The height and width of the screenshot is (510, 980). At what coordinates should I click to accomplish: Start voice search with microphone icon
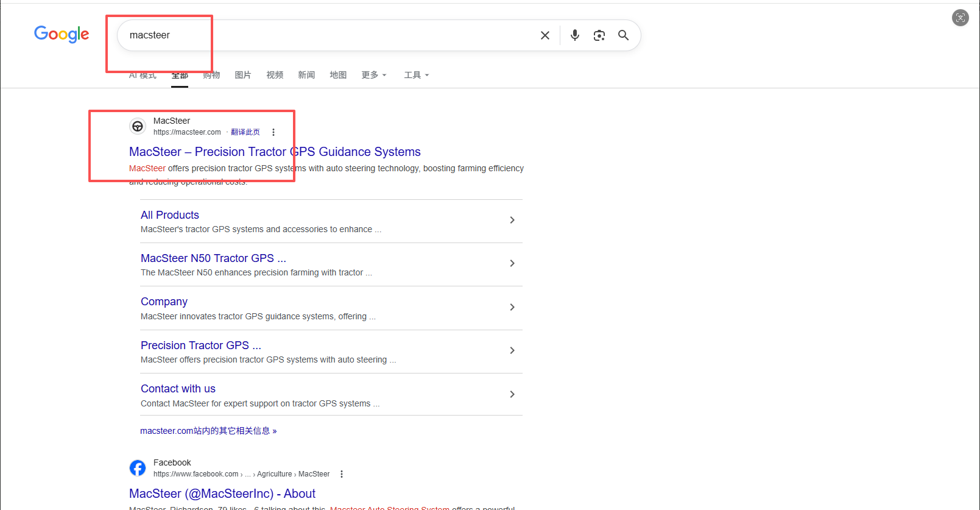coord(575,35)
